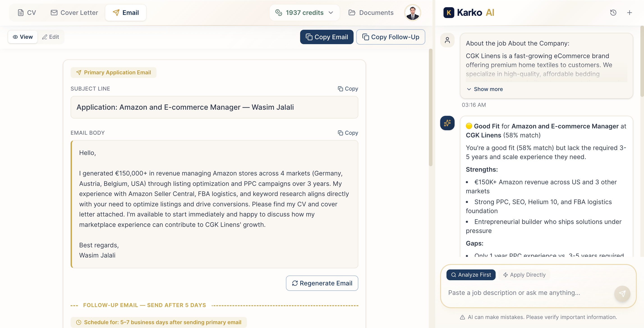Select Apply Directly mode

coord(524,275)
